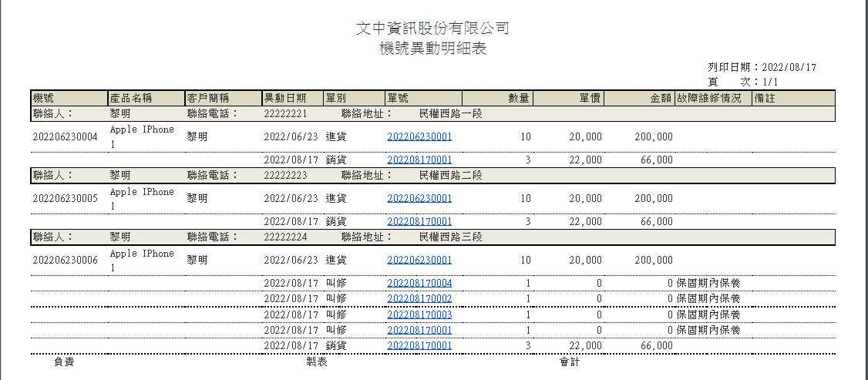Click contact phone 22222221
Screen dimensions: 868x380
click(285, 114)
